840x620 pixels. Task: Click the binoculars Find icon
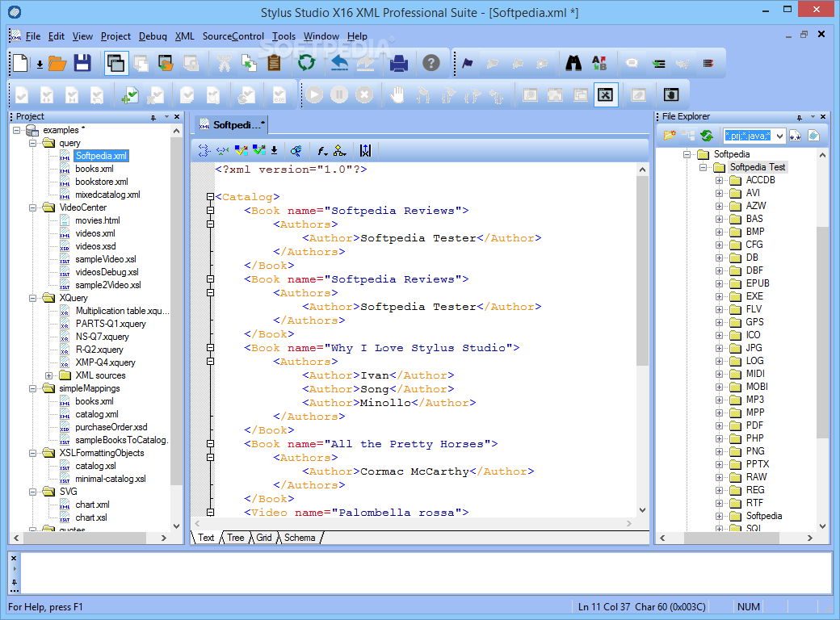tap(573, 63)
